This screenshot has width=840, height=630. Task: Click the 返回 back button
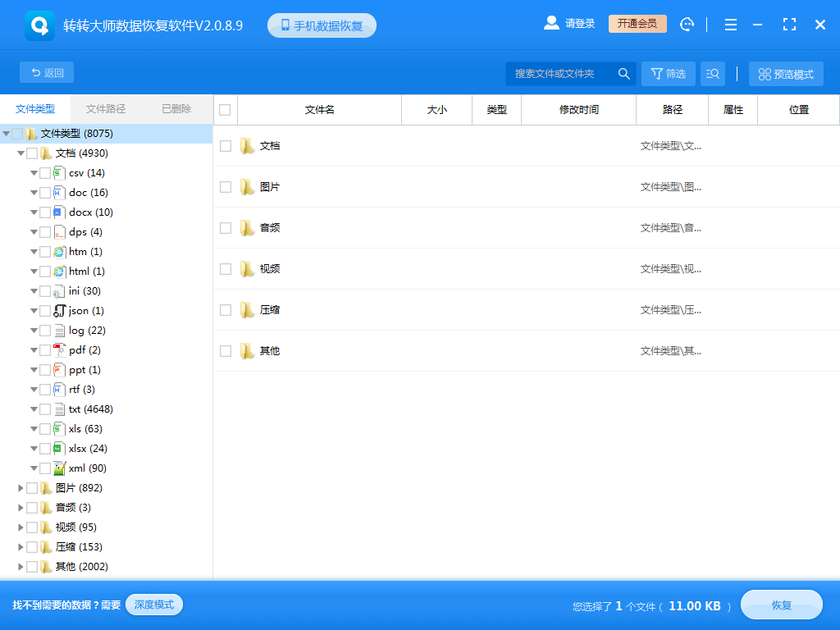tap(47, 72)
